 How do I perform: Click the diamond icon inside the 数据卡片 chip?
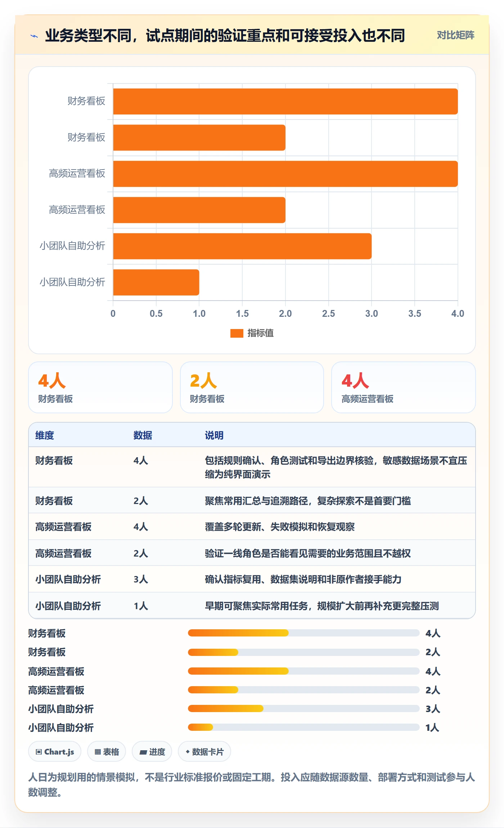tap(188, 752)
